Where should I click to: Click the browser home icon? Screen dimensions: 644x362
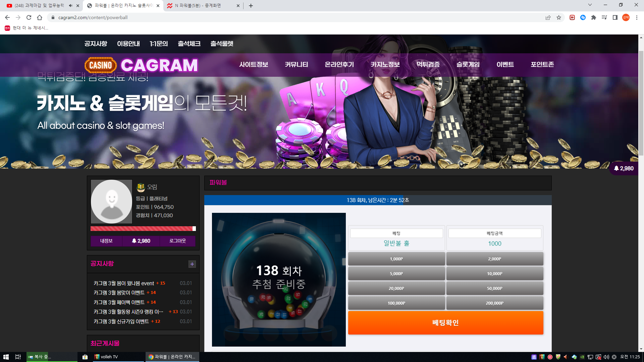40,17
